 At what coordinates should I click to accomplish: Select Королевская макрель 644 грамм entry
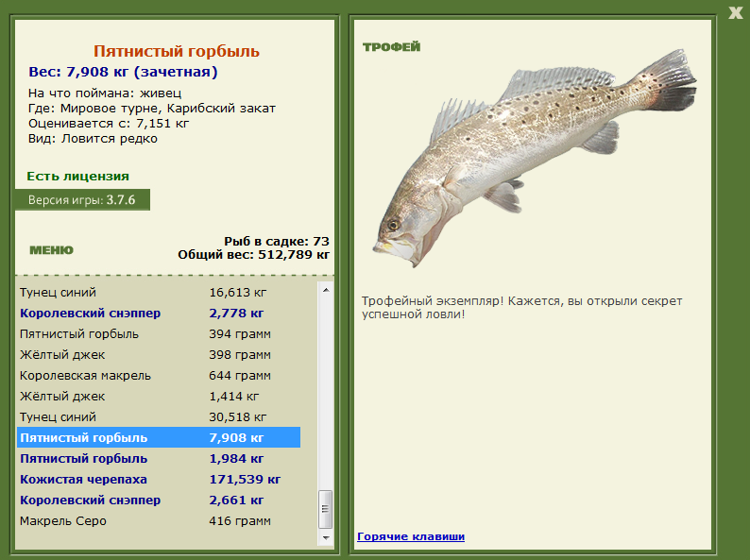tap(159, 376)
